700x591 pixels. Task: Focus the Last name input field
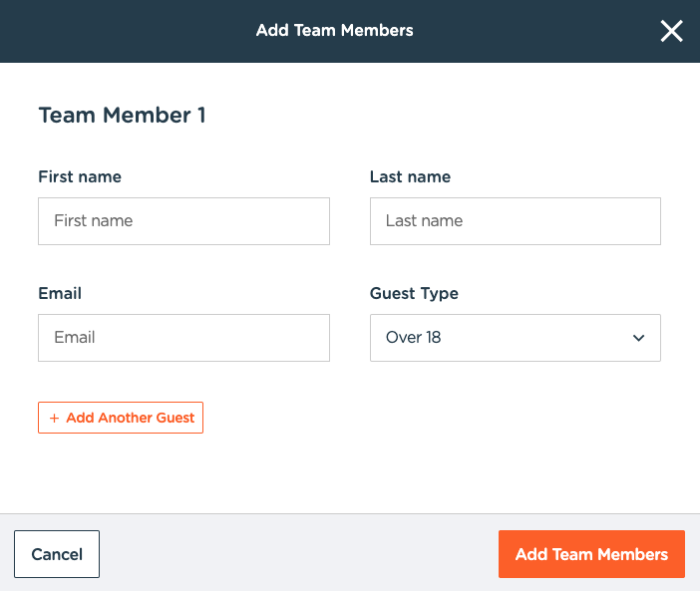click(515, 221)
